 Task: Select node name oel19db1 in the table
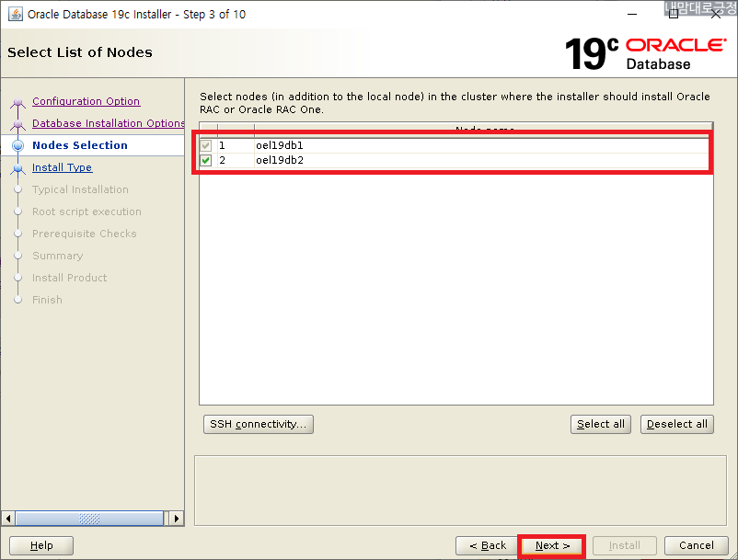tap(280, 145)
